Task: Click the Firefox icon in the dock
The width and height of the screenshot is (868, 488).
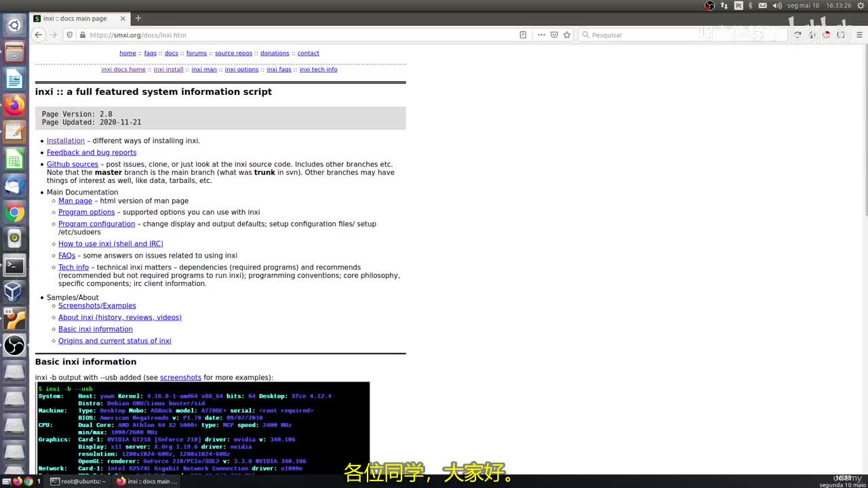Action: (x=14, y=105)
